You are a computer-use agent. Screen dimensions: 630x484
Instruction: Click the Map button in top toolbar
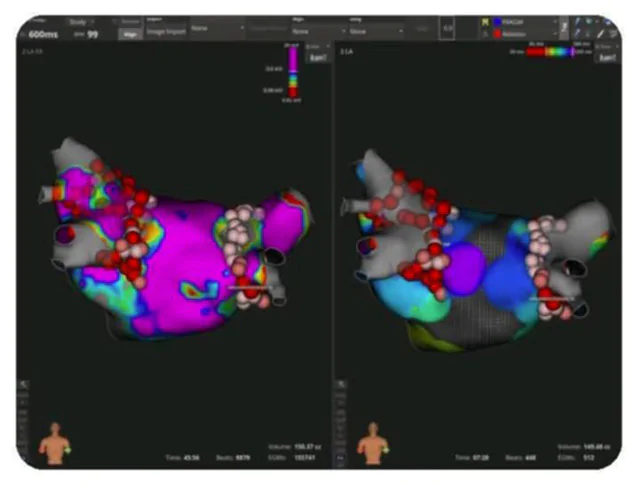tap(130, 34)
